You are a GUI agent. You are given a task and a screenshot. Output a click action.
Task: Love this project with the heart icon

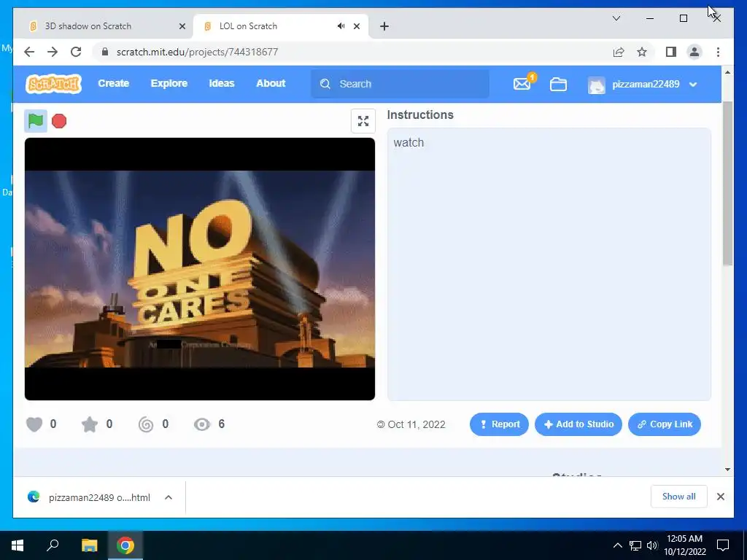coord(34,424)
